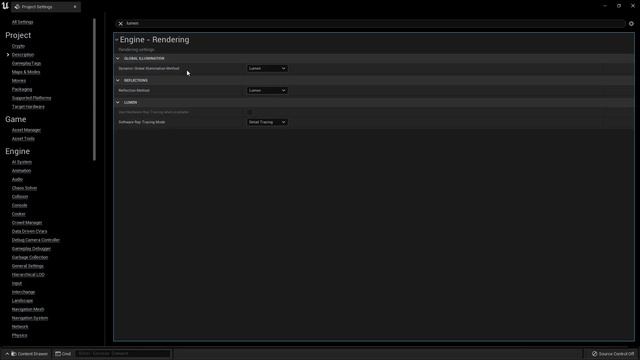The height and width of the screenshot is (360, 640).
Task: Maximize or restore the window
Action: point(619,6)
